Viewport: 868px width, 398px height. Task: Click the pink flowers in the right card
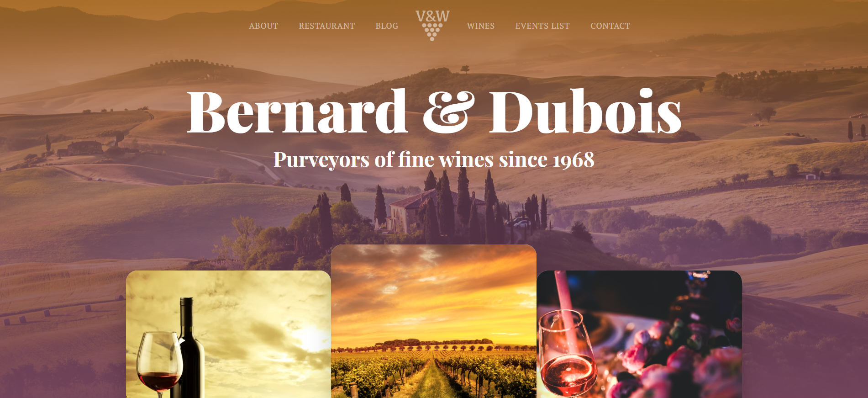click(676, 361)
